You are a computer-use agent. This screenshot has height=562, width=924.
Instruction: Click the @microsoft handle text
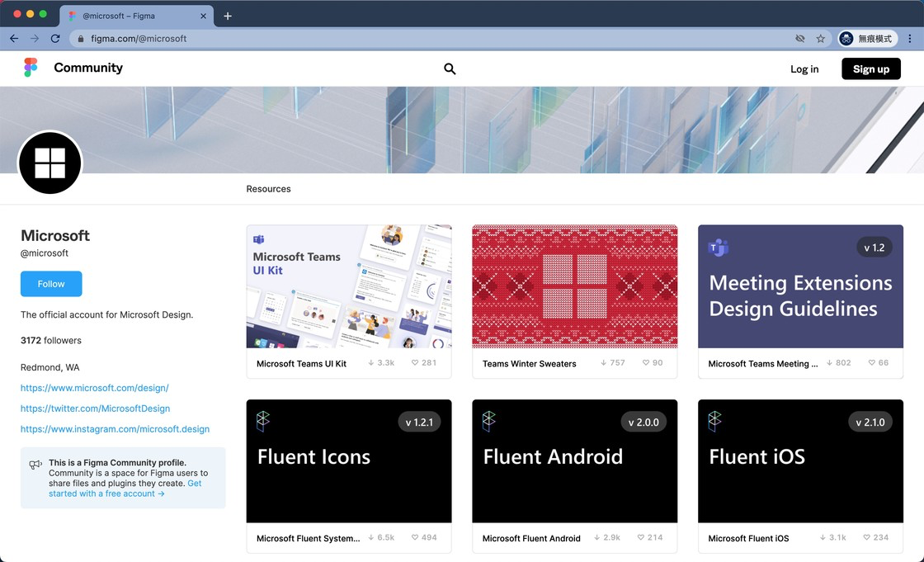click(45, 253)
